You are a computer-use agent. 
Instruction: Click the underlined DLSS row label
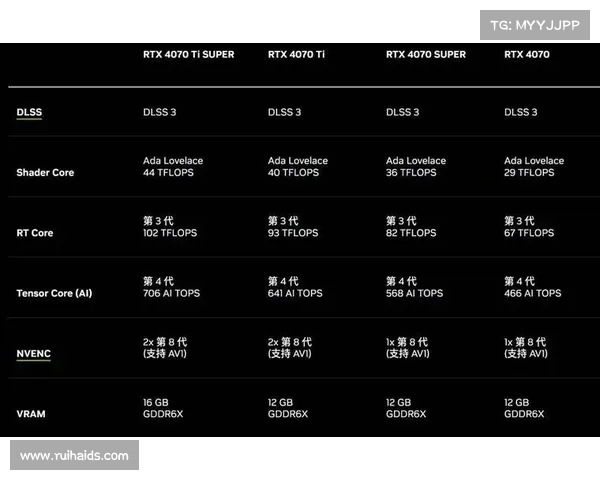pyautogui.click(x=29, y=113)
